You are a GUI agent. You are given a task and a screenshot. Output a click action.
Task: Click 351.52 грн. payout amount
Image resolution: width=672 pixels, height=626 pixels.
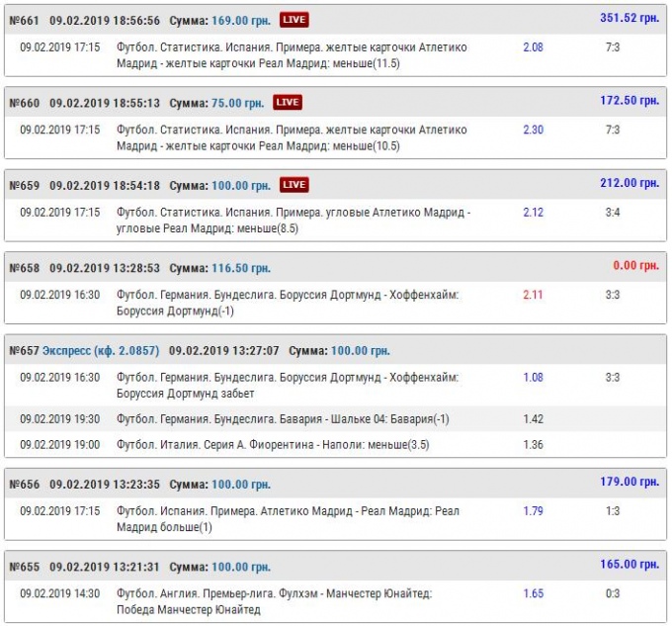click(x=630, y=18)
